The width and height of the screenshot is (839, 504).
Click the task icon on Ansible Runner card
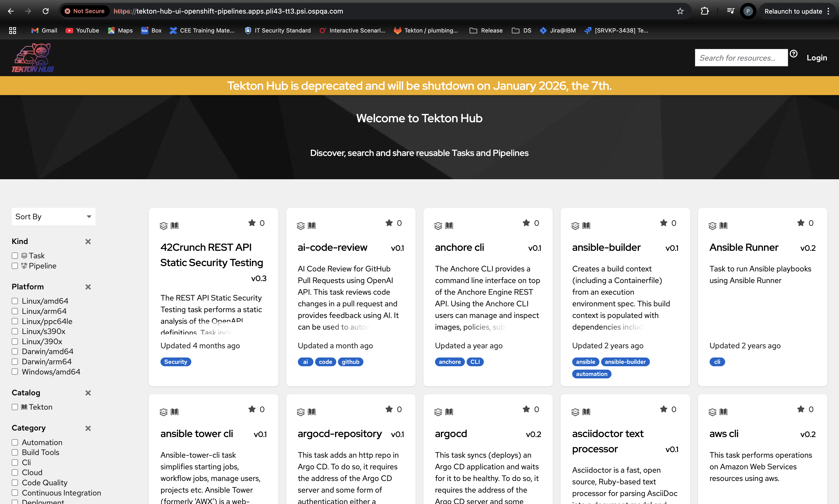(712, 226)
